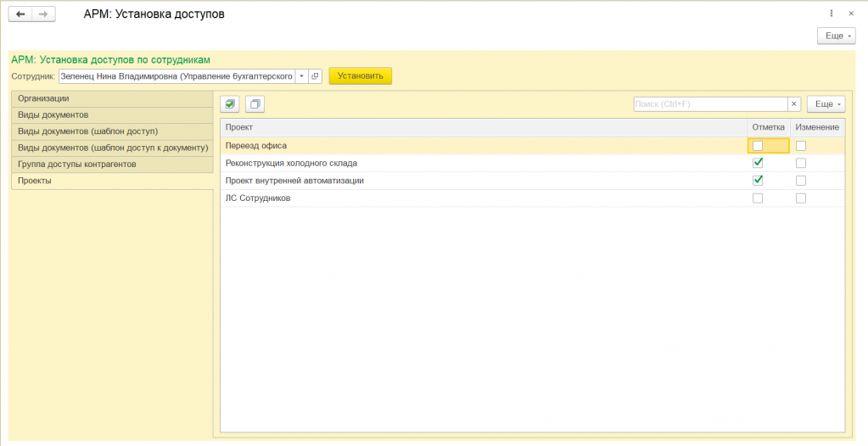Open the Сотрудник dropdown list
Screen dimensions: 868x446
302,76
